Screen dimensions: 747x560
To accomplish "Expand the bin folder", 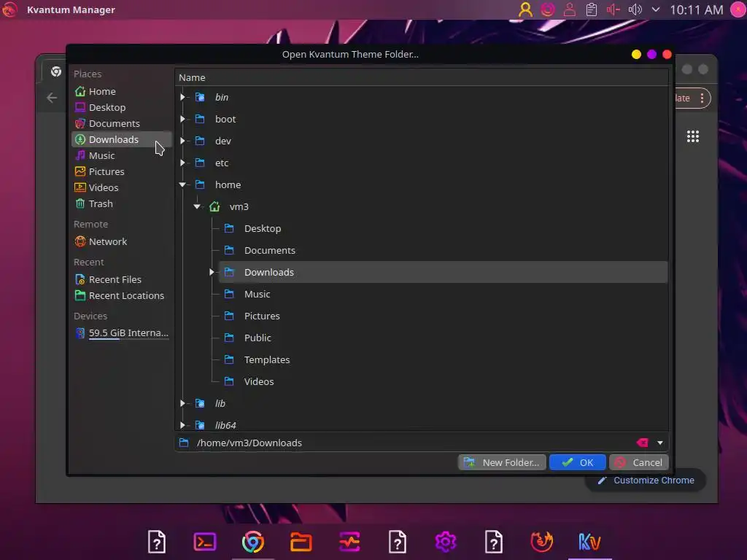I will pyautogui.click(x=182, y=97).
